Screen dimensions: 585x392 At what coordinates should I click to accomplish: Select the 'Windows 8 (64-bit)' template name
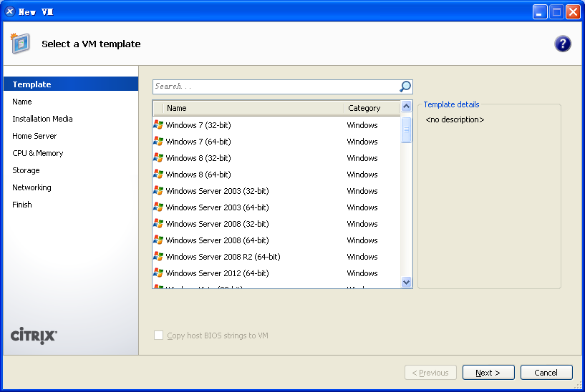coord(198,174)
